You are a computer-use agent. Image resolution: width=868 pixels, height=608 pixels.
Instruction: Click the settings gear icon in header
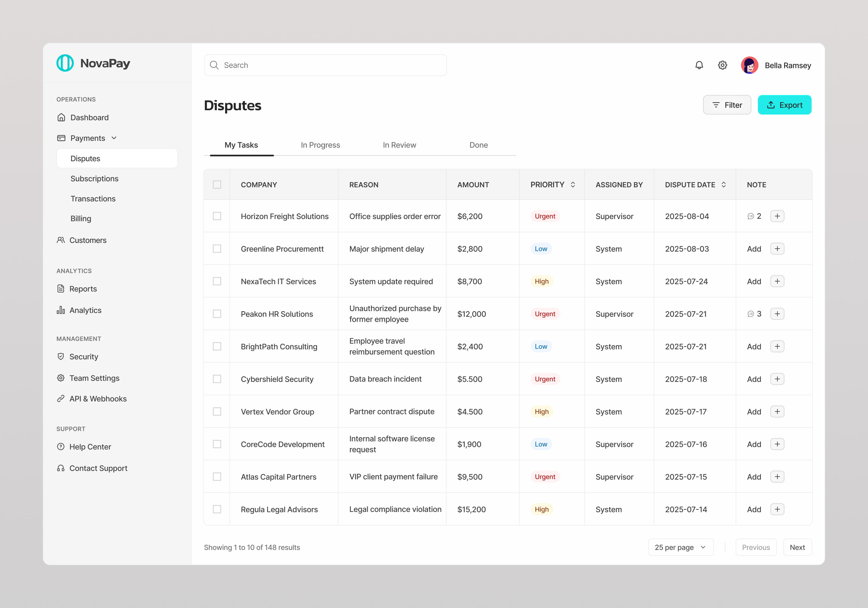(722, 65)
